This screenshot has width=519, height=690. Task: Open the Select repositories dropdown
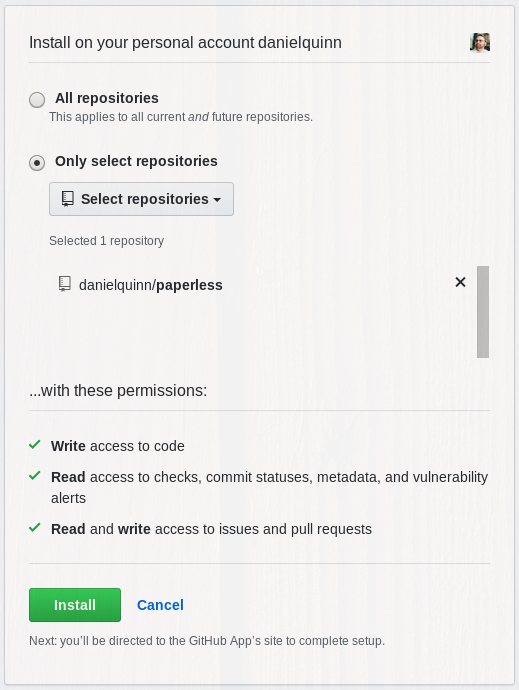(141, 199)
